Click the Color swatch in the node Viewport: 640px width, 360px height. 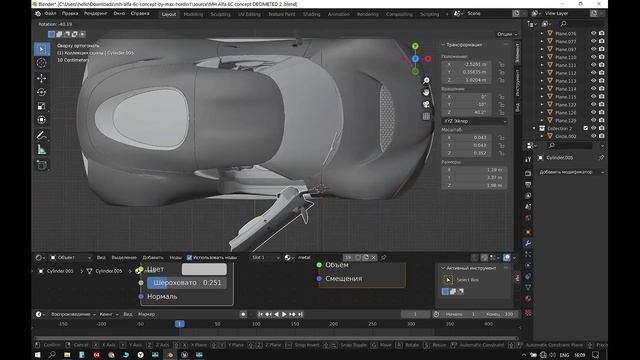point(204,269)
